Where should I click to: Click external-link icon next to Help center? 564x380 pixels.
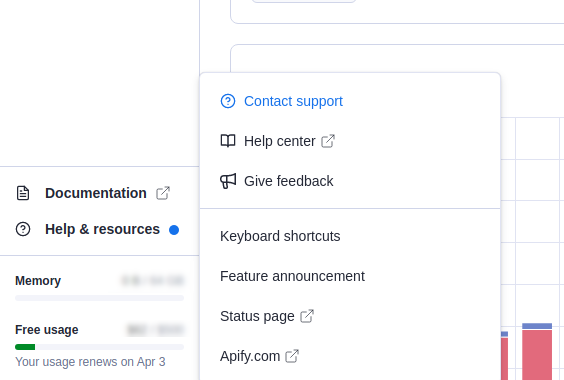[328, 141]
